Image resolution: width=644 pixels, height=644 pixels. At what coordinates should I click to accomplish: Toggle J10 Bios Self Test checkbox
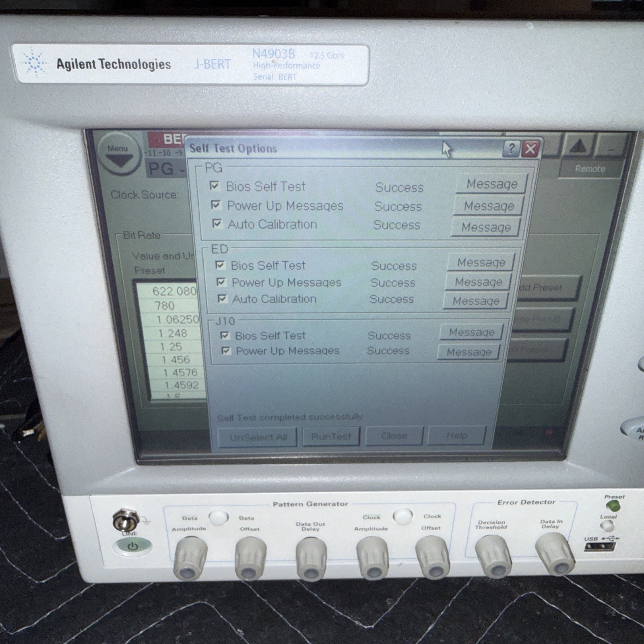(x=225, y=335)
